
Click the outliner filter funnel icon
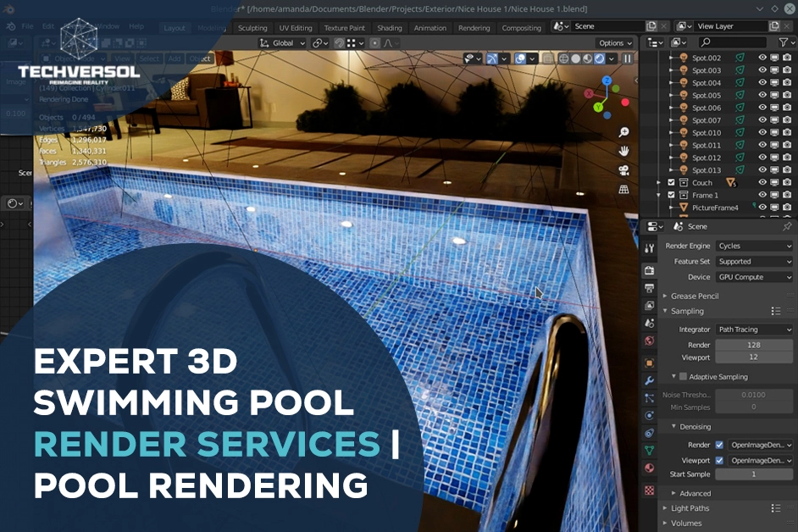click(784, 42)
